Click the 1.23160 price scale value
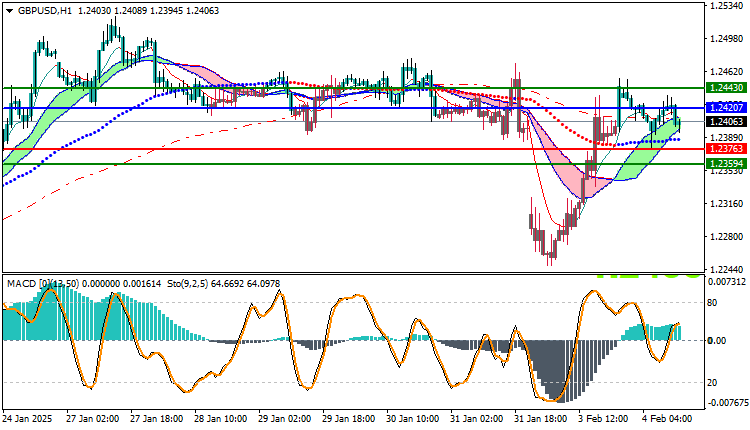Viewport: 750px width, 430px height. (x=727, y=204)
